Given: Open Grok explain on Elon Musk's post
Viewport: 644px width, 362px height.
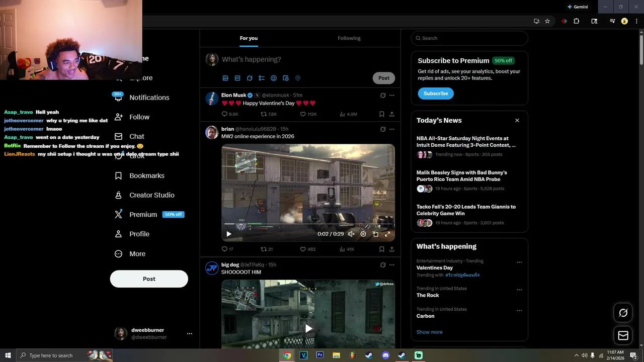Looking at the screenshot, I should (383, 95).
